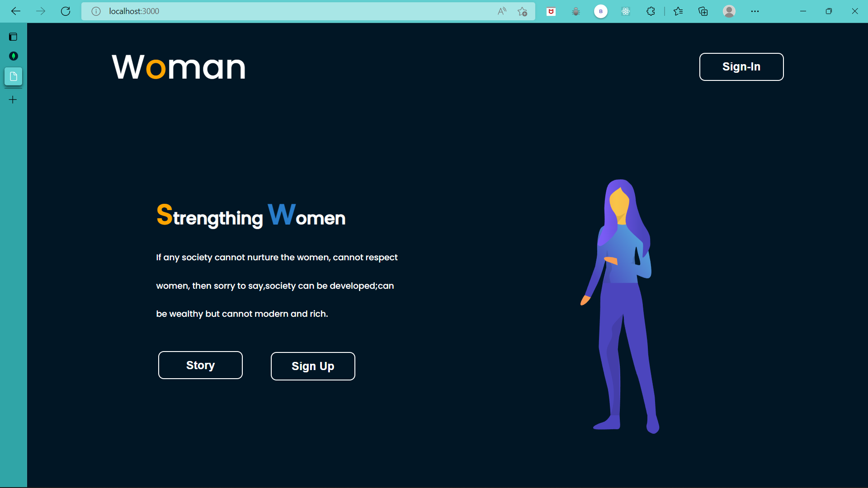Click the Sign-In button
The height and width of the screenshot is (488, 868).
(x=741, y=67)
